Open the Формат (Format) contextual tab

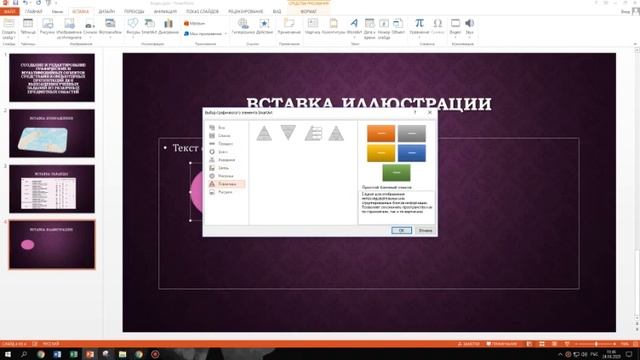309,11
